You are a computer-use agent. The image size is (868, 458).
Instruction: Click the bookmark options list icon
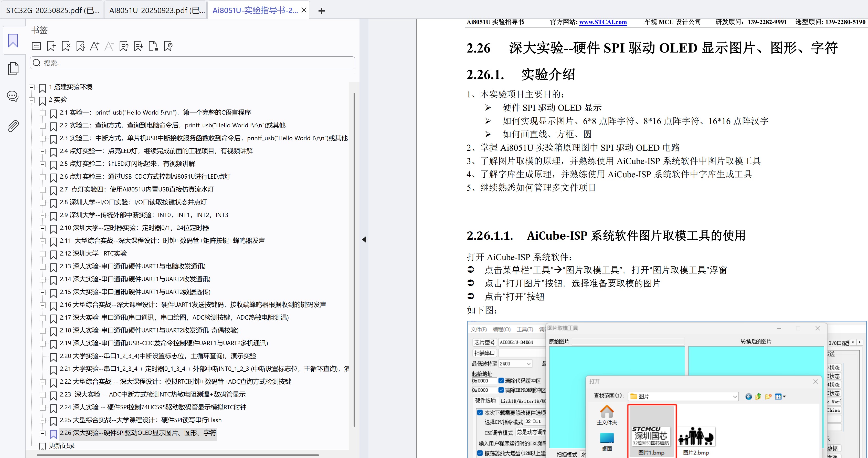[x=36, y=46]
